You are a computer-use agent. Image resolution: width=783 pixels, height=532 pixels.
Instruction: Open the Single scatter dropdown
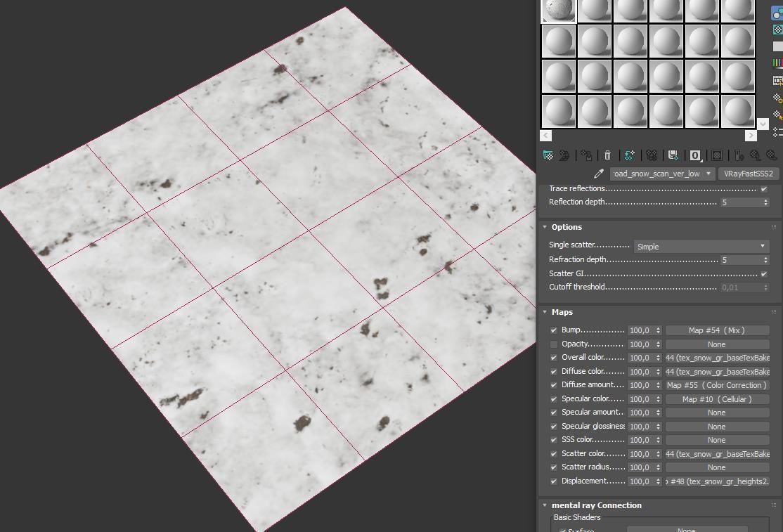[x=701, y=246]
